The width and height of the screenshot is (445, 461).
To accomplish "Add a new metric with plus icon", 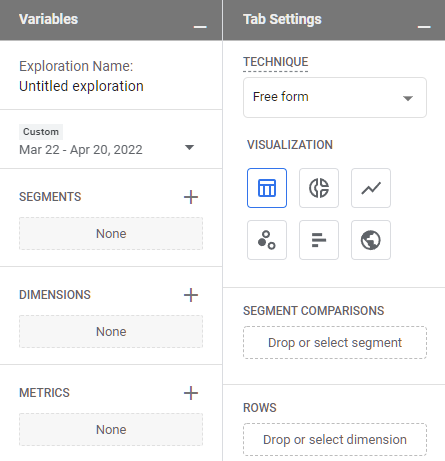I will [191, 393].
